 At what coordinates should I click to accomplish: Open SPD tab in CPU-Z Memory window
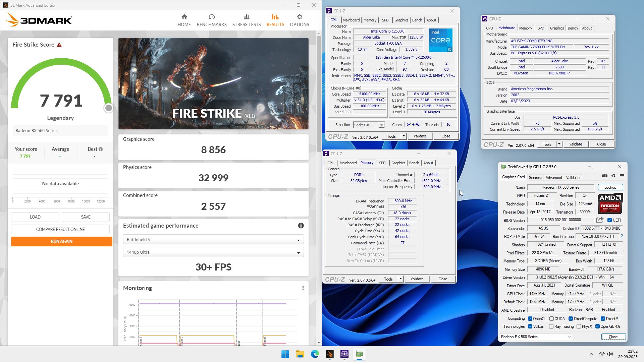[382, 163]
